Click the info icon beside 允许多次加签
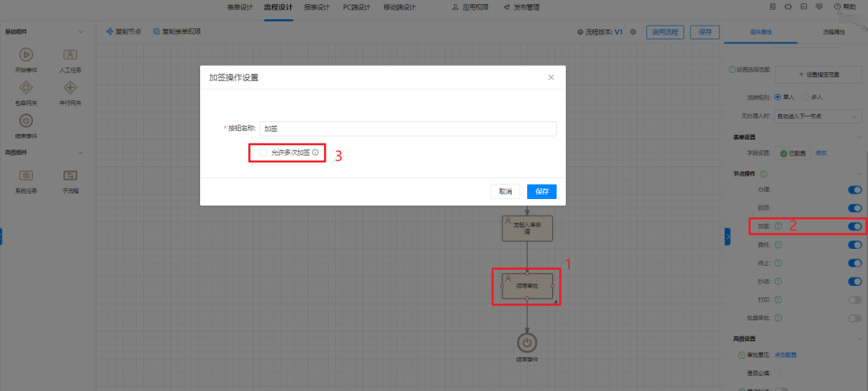Viewport: 868px width, 391px height. coord(315,153)
